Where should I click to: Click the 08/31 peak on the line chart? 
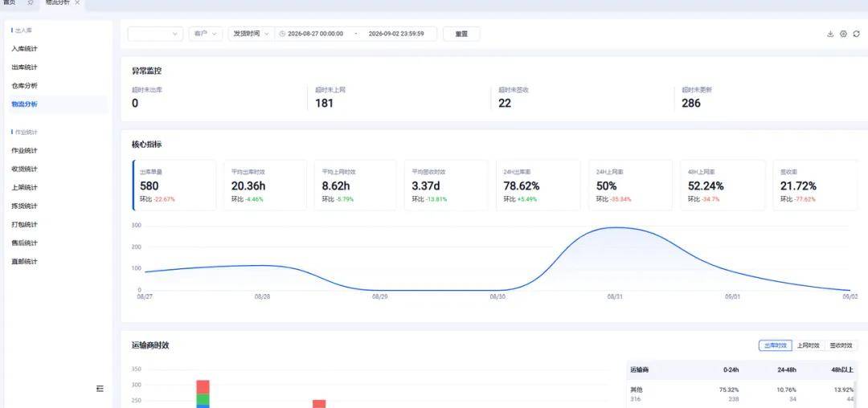coord(616,227)
